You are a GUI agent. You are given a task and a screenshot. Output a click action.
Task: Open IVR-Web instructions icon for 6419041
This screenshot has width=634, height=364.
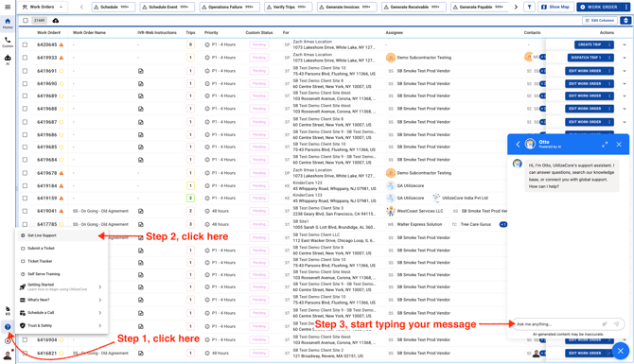click(x=140, y=211)
